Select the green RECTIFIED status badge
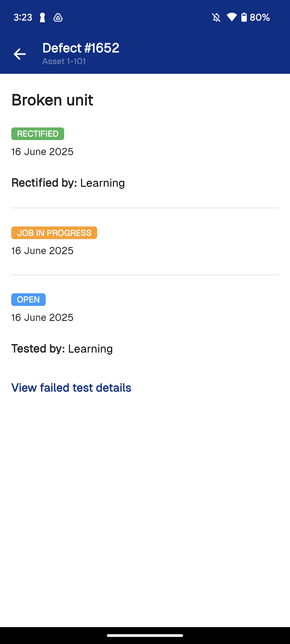290x644 pixels. coord(37,134)
